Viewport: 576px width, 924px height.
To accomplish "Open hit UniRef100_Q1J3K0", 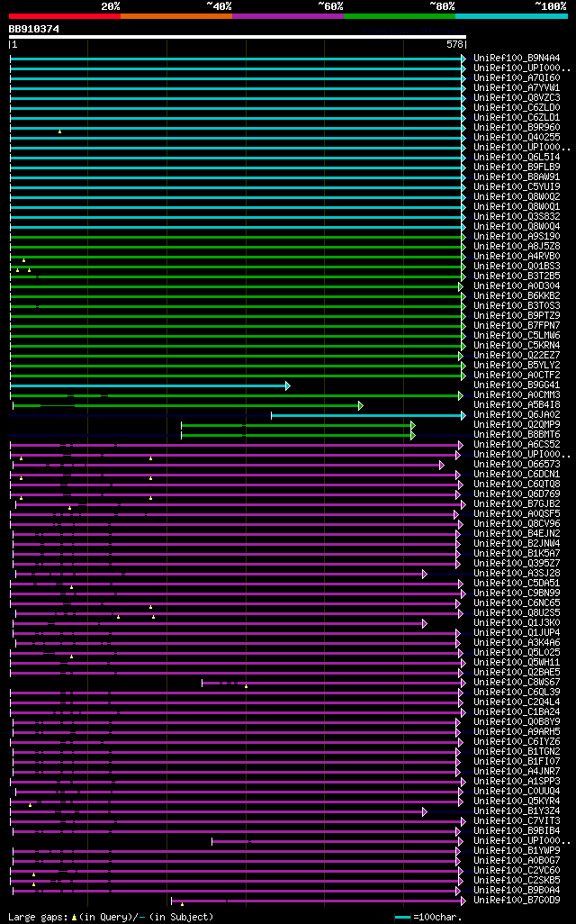I will (x=517, y=623).
